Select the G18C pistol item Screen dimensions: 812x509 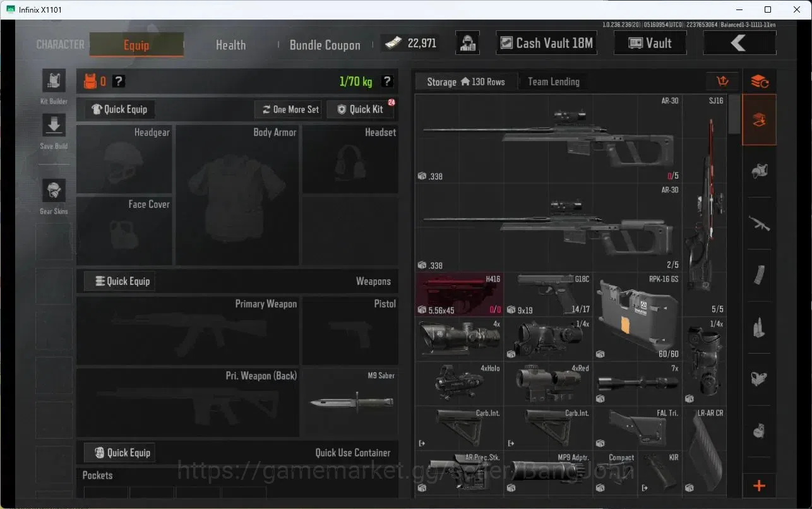[548, 294]
